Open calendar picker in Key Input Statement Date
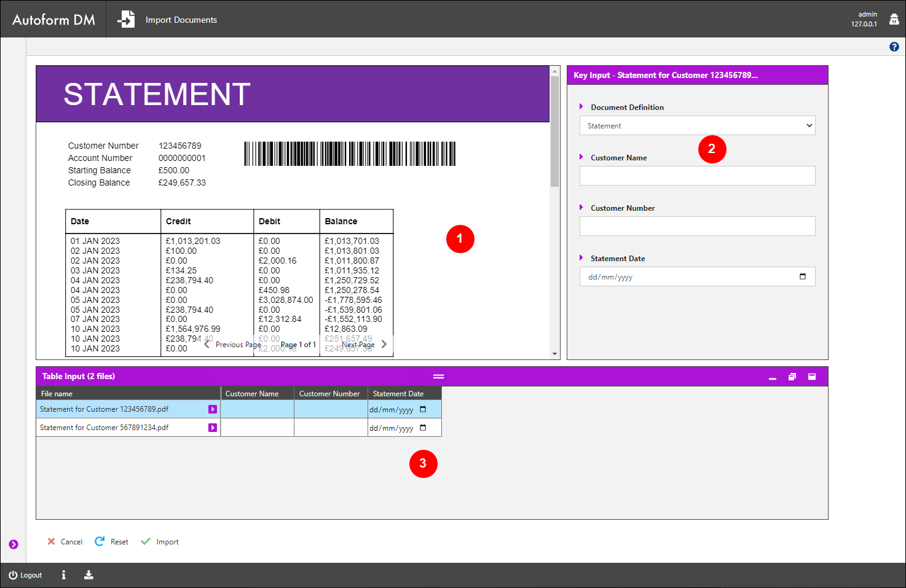Screen dimensions: 906x588 pyautogui.click(x=803, y=276)
